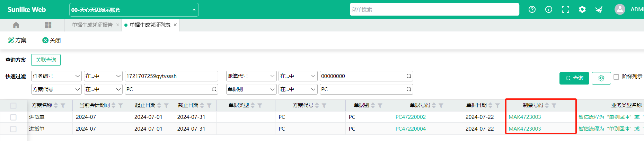Viewport: 644px width, 141px height.
Task: Filter icon on 方案名称 column
Action: (63, 105)
